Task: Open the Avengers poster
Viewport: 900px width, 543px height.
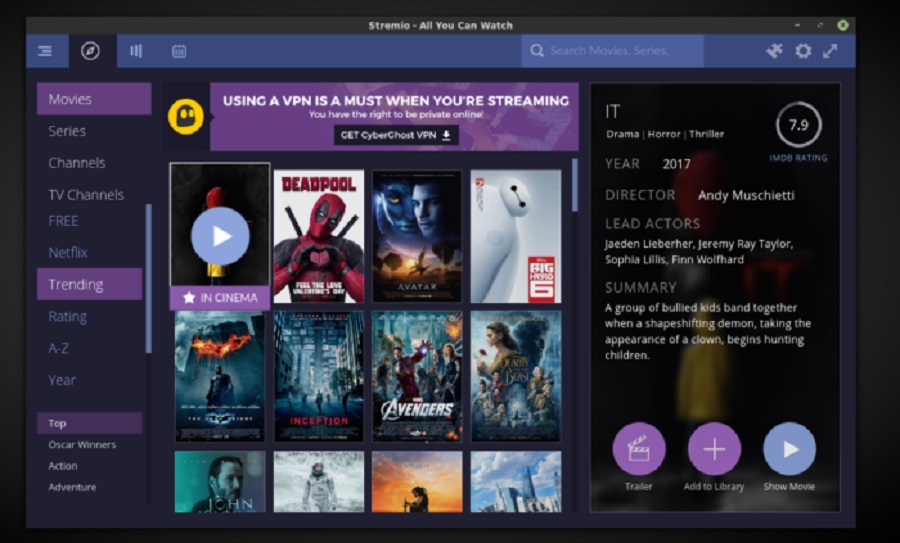Action: click(x=417, y=377)
